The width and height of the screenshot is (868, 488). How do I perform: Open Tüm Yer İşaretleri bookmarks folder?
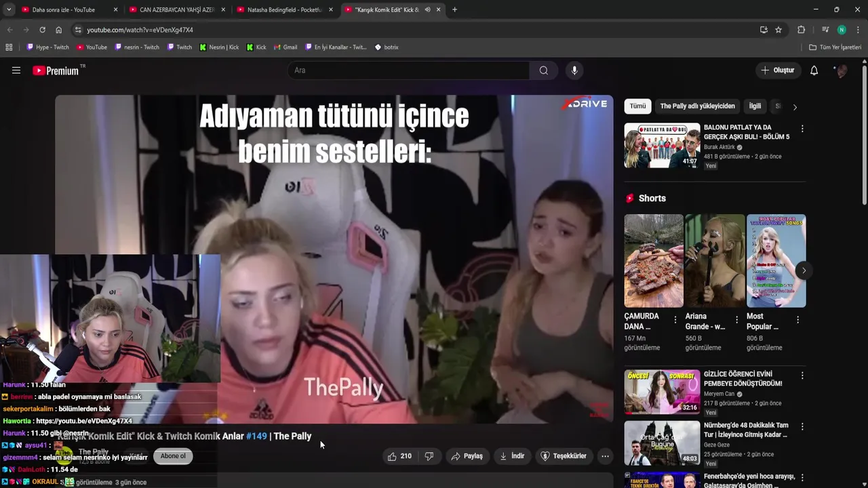point(835,47)
